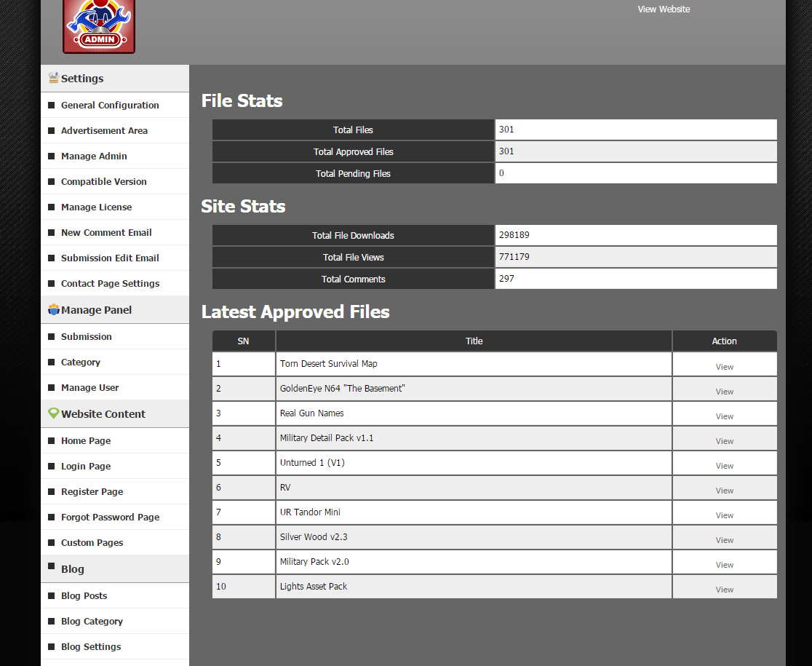
Task: Click the Website Content green marker icon
Action: click(x=53, y=413)
